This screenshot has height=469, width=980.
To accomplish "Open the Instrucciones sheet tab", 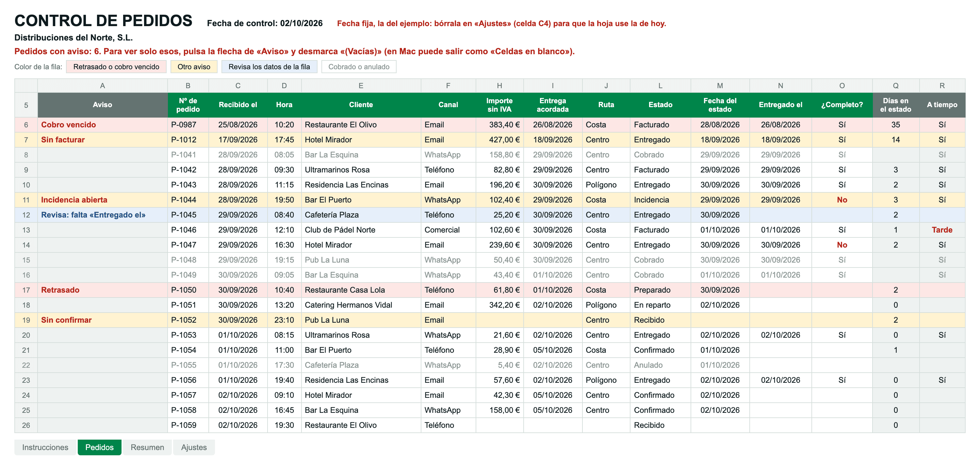I will tap(45, 447).
